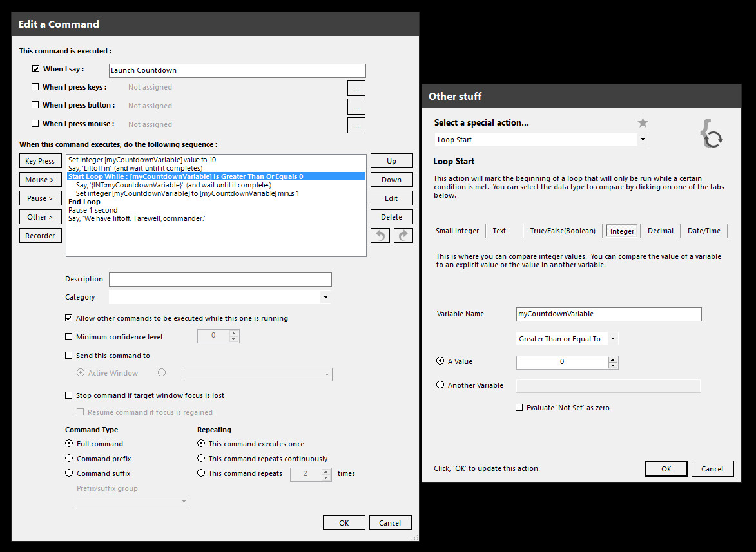Viewport: 756px width, 552px height.
Task: Select 'Another Variable' radio button
Action: pos(440,385)
